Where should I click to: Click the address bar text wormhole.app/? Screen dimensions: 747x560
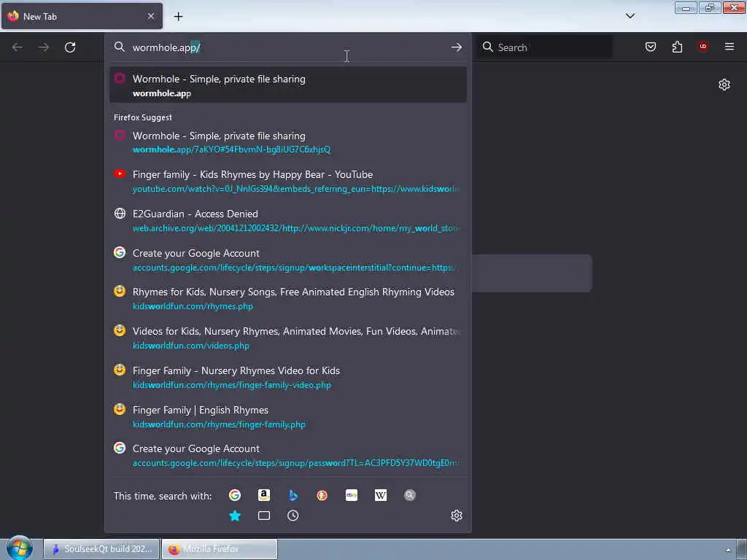[x=166, y=47]
